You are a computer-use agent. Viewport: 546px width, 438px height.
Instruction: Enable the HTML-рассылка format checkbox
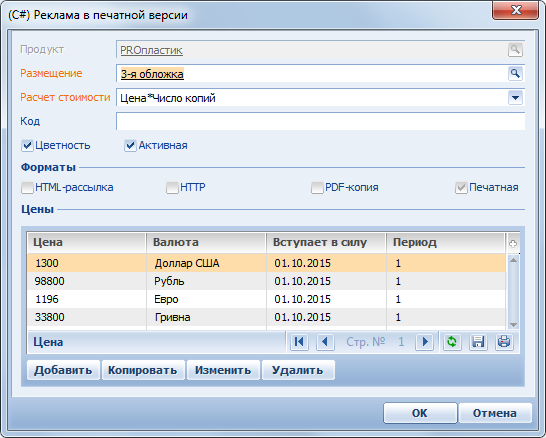tap(27, 188)
